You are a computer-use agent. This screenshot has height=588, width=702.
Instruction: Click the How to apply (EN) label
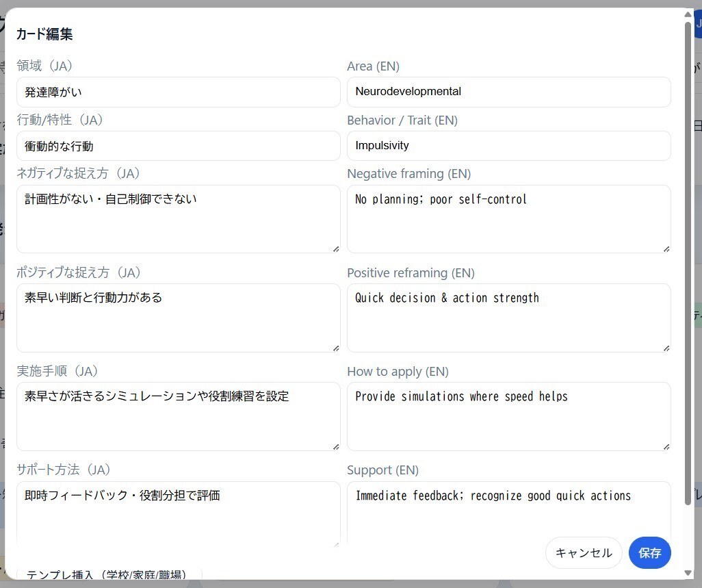point(398,372)
